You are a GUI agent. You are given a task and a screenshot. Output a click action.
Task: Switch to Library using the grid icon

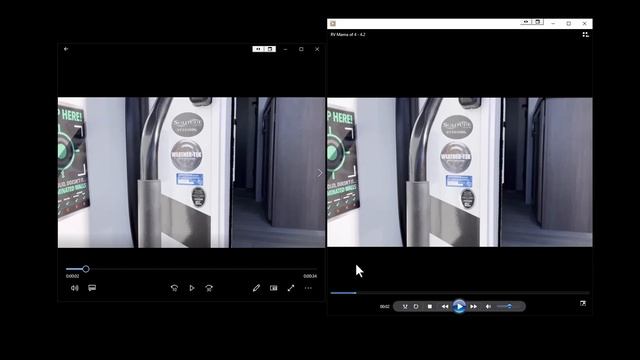585,35
